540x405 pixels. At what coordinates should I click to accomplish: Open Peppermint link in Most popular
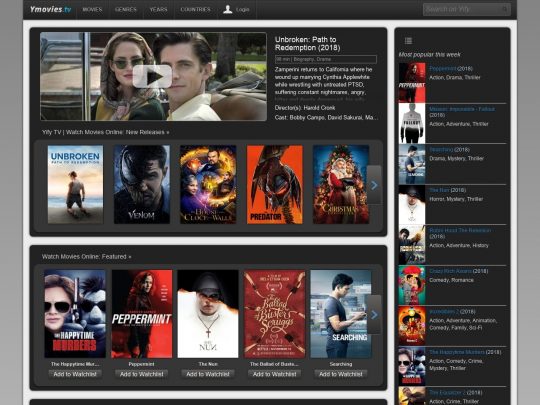pos(443,69)
